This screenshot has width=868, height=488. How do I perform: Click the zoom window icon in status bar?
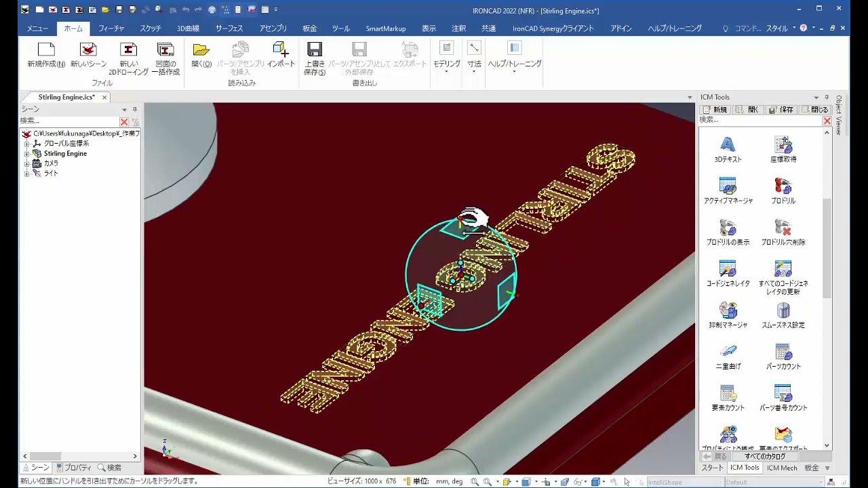click(x=488, y=482)
